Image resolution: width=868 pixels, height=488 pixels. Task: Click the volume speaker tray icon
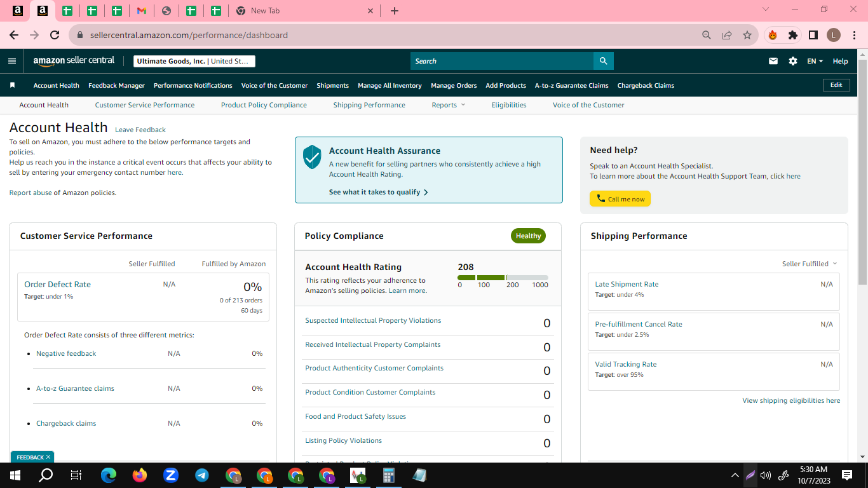[766, 475]
